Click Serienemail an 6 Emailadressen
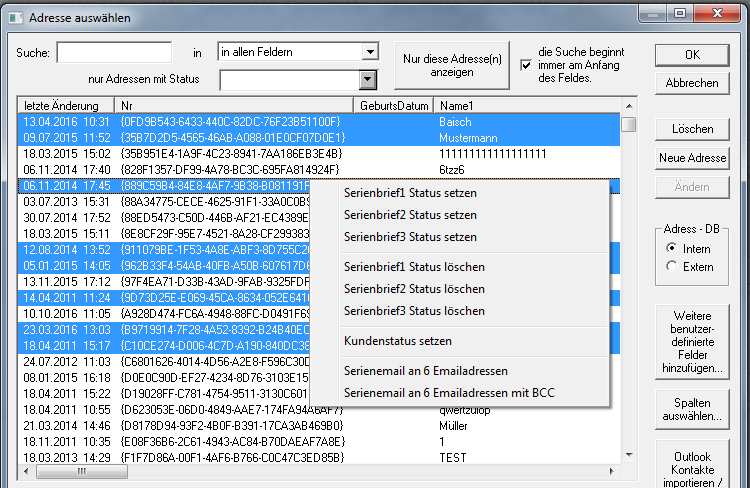 [x=426, y=371]
